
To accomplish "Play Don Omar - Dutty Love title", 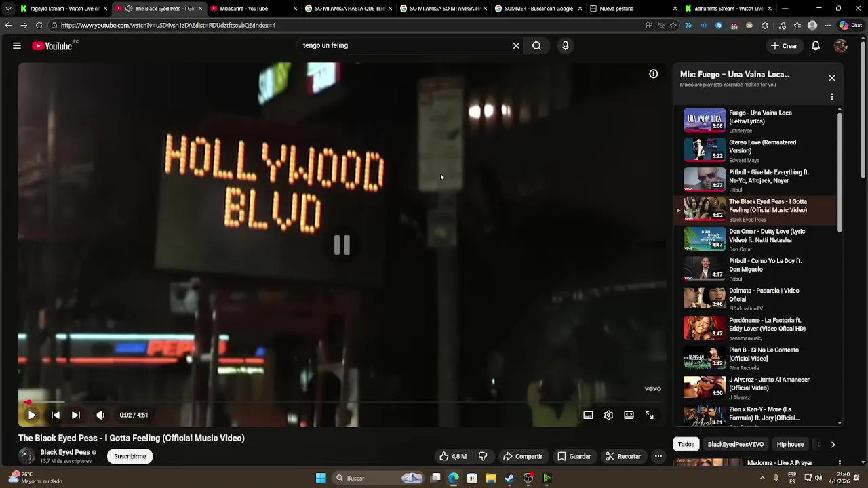I will (767, 236).
